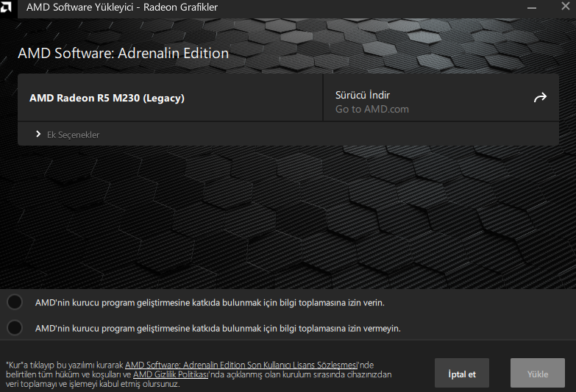
Task: Select radio to deny AMD data collection (izin vermeyin)
Action: pyautogui.click(x=15, y=328)
